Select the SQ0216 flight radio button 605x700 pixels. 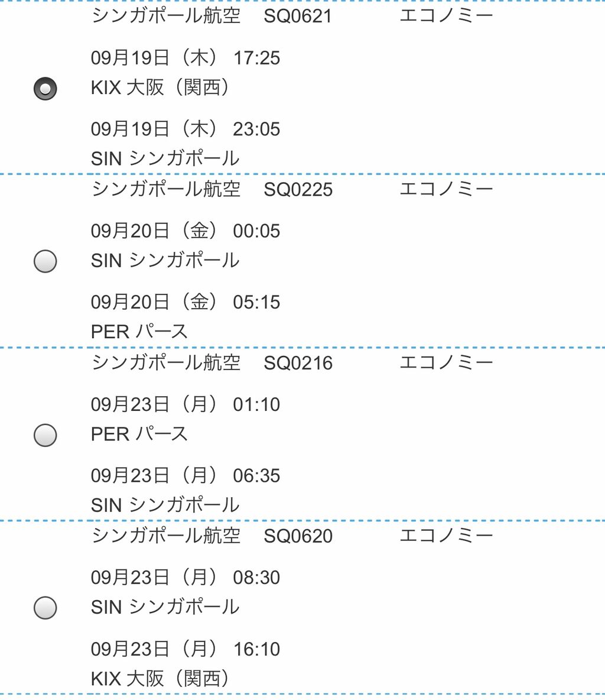[45, 435]
